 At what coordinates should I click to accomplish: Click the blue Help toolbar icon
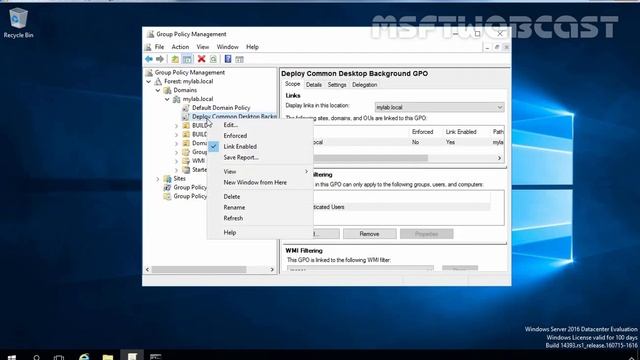[228, 59]
